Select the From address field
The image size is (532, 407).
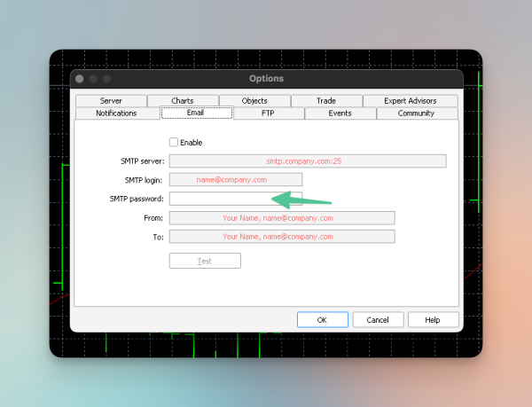tap(282, 218)
